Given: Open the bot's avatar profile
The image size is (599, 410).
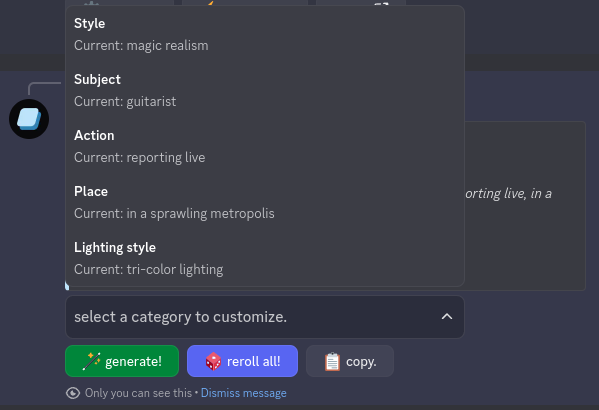Looking at the screenshot, I should 29,119.
